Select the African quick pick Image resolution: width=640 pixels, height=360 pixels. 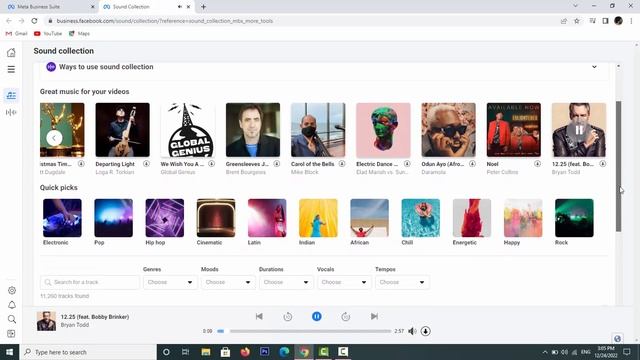click(x=369, y=218)
